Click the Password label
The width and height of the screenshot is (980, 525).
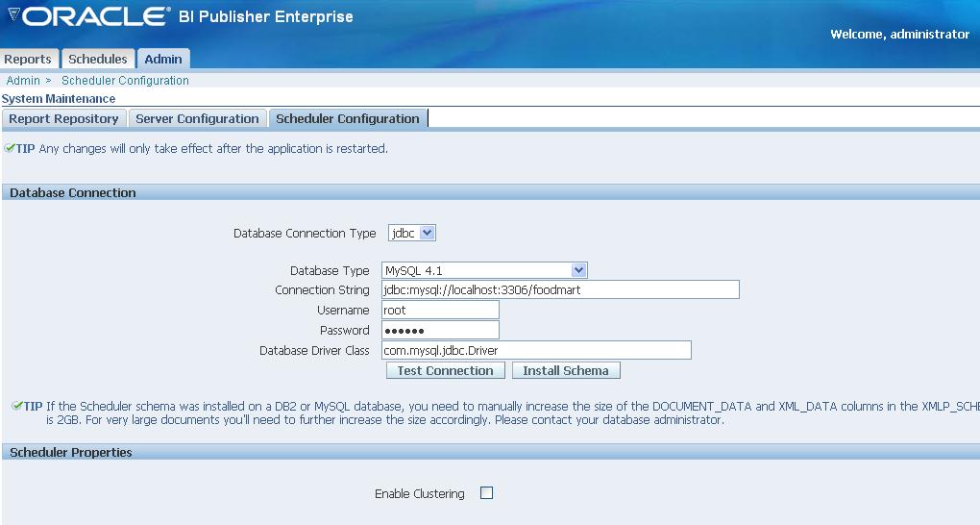coord(344,331)
